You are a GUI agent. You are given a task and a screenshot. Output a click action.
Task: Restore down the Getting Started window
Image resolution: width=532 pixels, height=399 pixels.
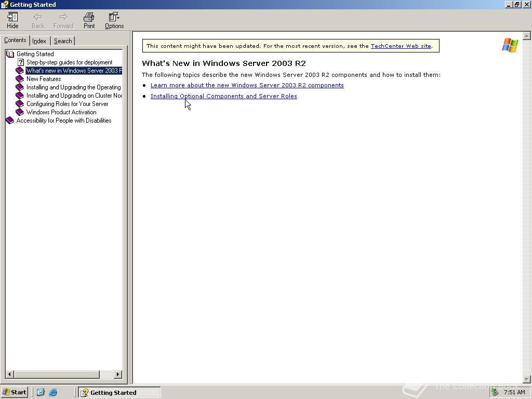517,4
